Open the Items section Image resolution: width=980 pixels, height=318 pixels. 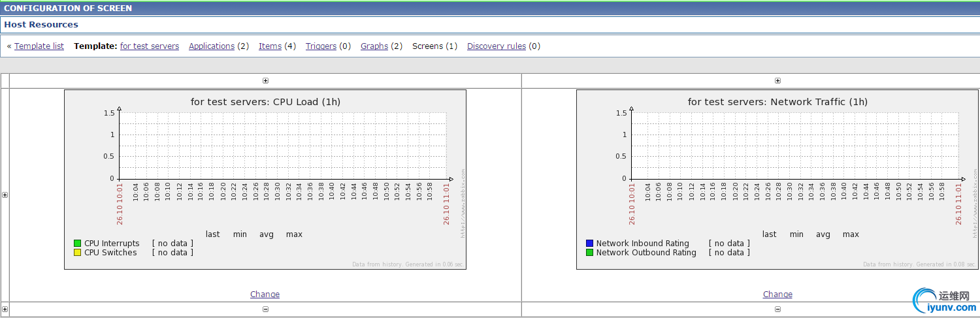270,46
